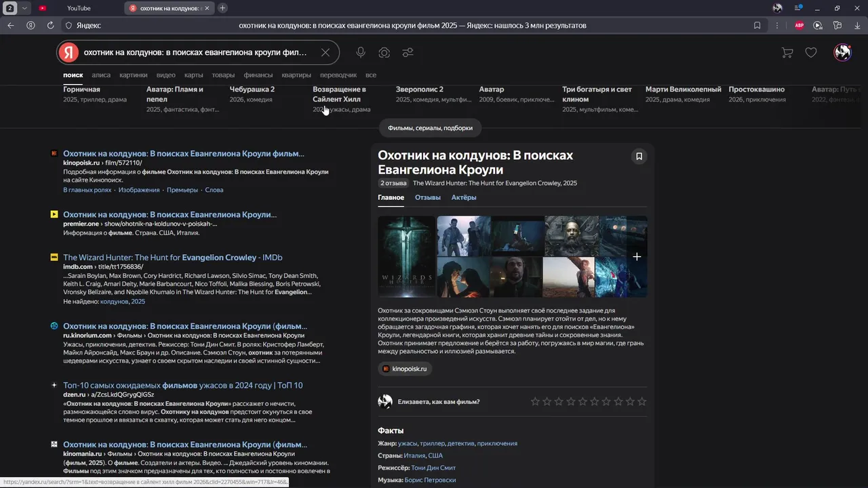This screenshot has width=868, height=488.
Task: Open the kinopoisk.ru search result title
Action: tap(184, 154)
